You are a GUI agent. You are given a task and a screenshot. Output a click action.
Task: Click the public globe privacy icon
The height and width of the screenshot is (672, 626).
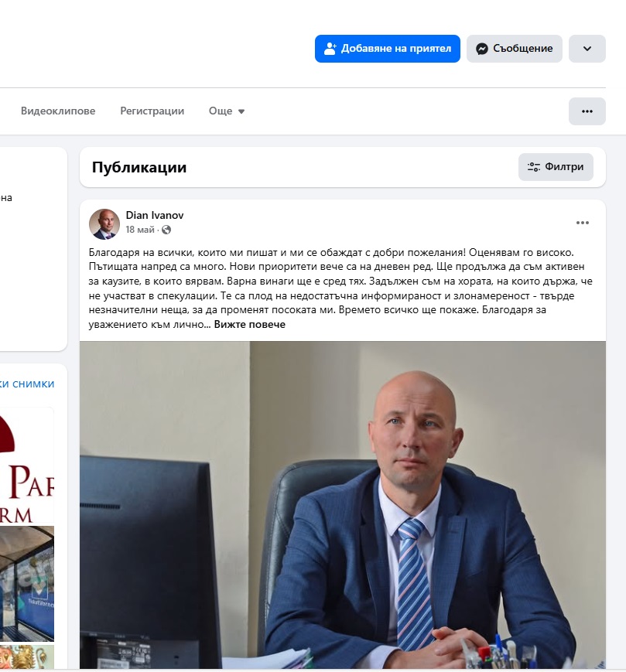166,230
